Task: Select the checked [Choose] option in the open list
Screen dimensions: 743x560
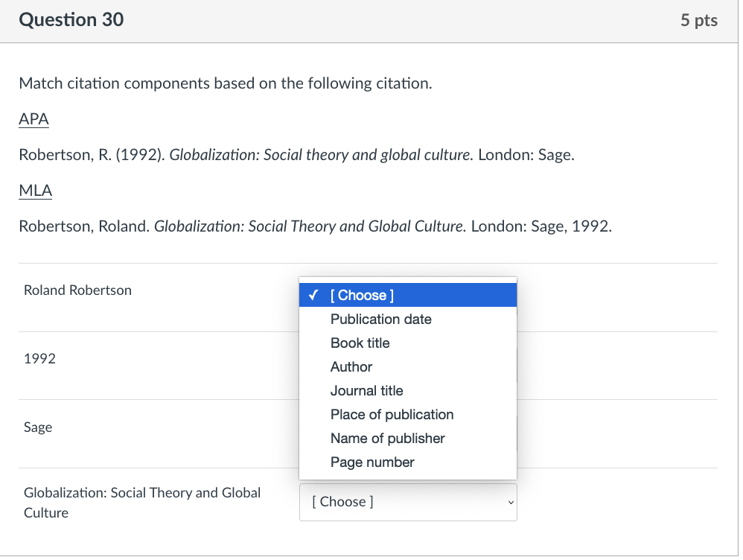Action: coord(362,296)
